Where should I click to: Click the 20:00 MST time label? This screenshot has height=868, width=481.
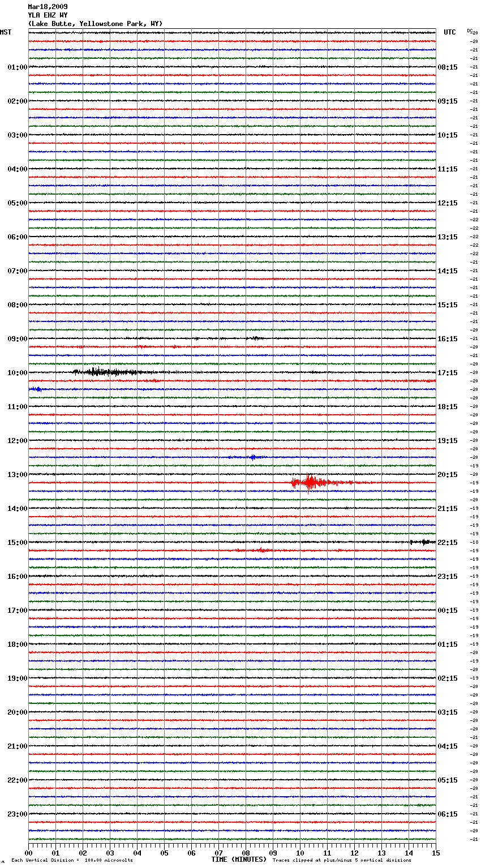[18, 712]
